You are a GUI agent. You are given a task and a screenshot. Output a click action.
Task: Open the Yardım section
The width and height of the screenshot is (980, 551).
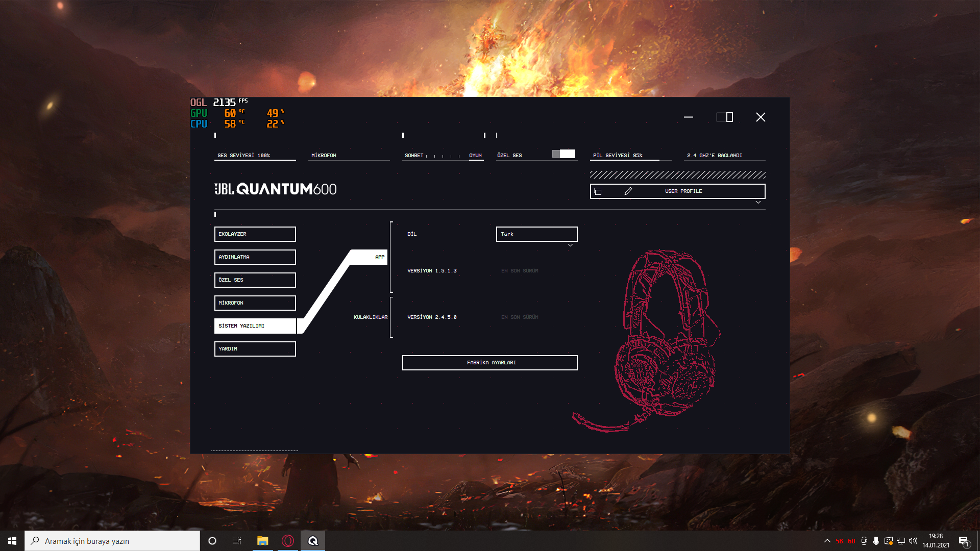tap(255, 349)
